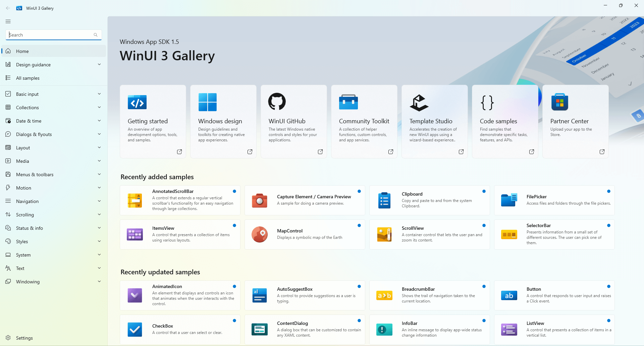Click the MapControl pin icon
The height and width of the screenshot is (346, 644).
[260, 234]
